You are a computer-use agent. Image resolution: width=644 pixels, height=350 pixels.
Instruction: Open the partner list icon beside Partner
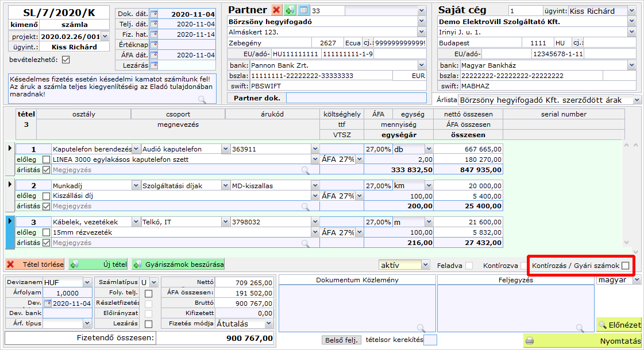click(304, 10)
